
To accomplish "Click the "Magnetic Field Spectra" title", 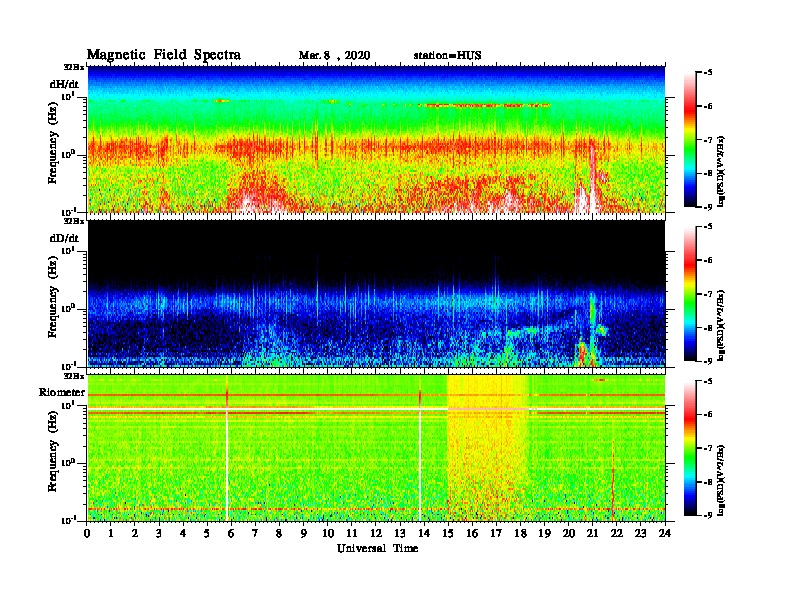I will click(164, 55).
